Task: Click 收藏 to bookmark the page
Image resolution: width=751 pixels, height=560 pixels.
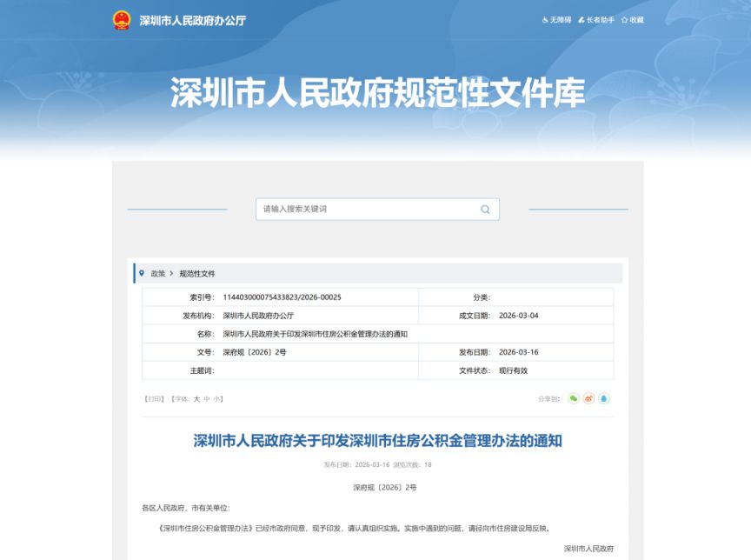Action: tap(632, 20)
